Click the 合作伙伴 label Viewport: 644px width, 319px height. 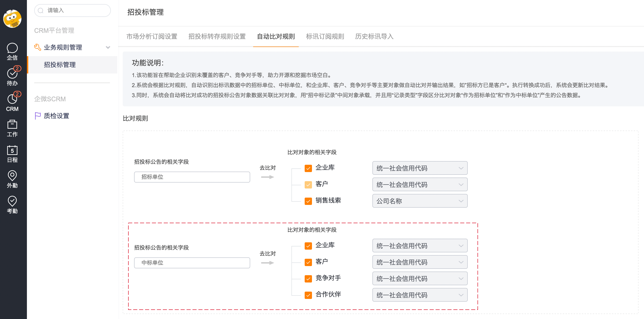(328, 294)
